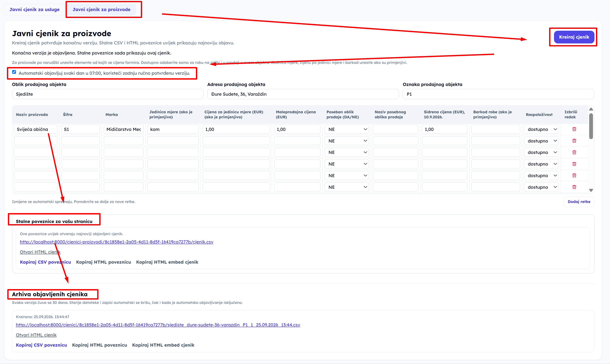Switch to Javni cjenik za usluge tab
This screenshot has height=364, width=610.
click(x=35, y=10)
